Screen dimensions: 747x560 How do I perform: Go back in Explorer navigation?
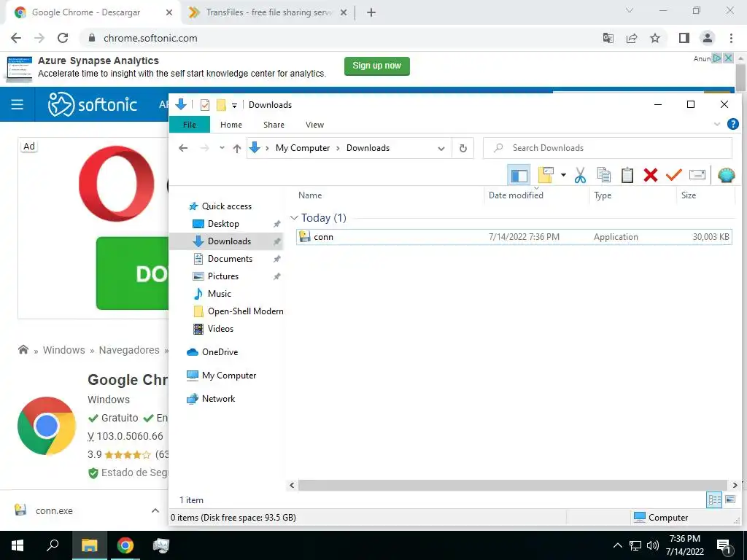(183, 148)
